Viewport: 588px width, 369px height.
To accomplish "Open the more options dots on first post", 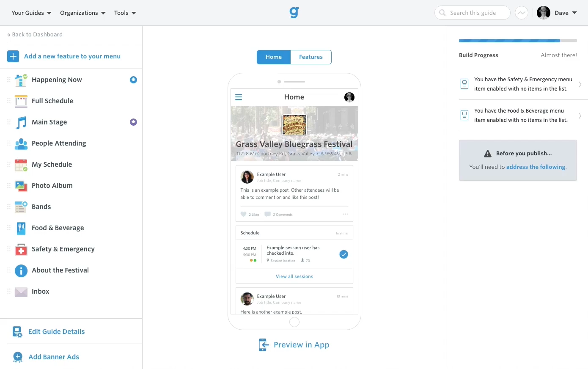I will tap(345, 214).
